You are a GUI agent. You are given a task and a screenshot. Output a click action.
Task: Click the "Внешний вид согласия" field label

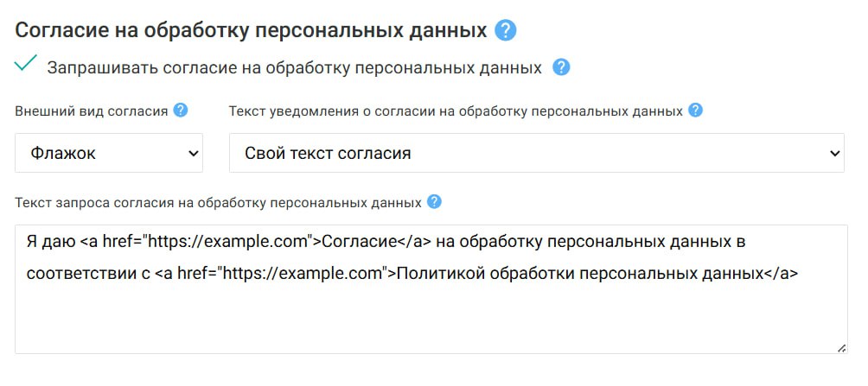click(91, 111)
